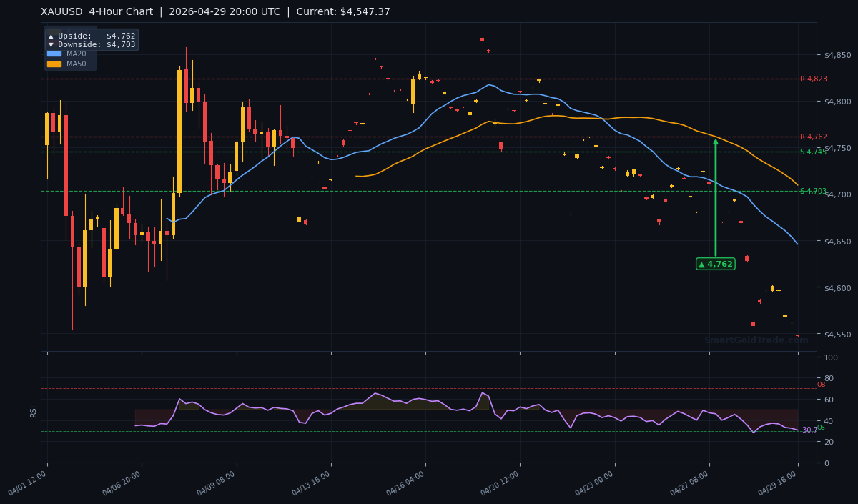Click the 4,762 green target price button
The height and width of the screenshot is (504, 858).
pyautogui.click(x=716, y=264)
